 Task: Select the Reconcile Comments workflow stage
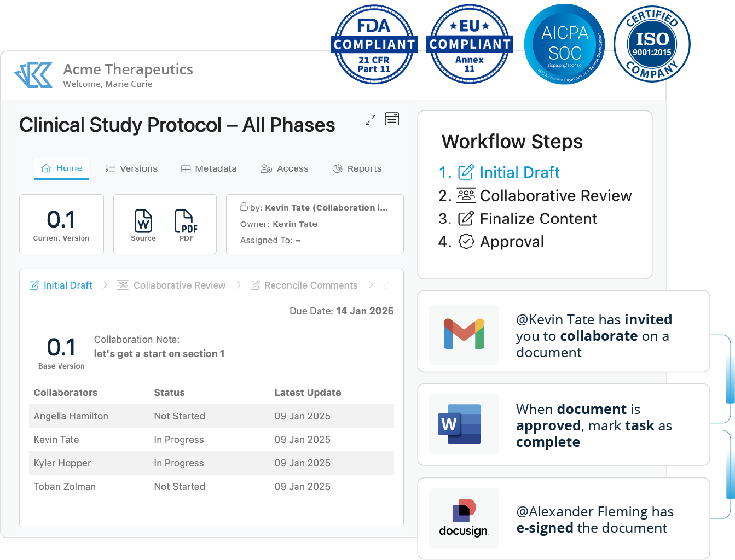(304, 285)
